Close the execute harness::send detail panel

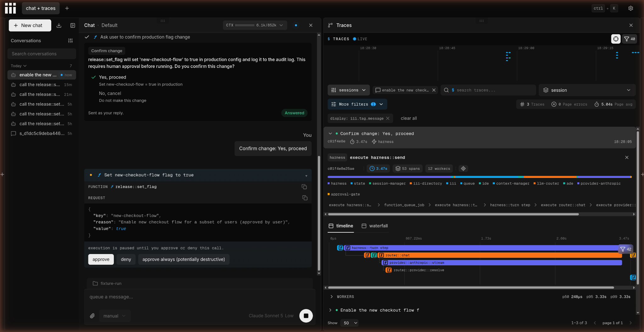[x=627, y=158]
